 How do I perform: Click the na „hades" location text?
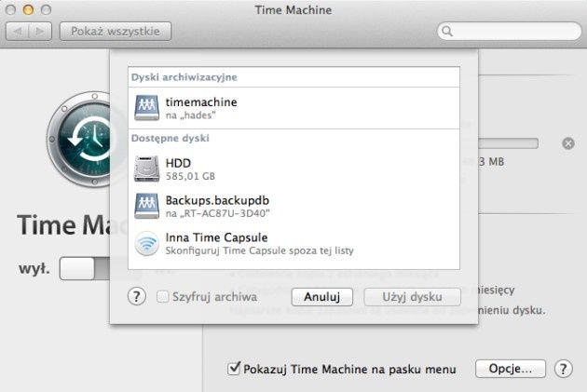click(x=191, y=115)
